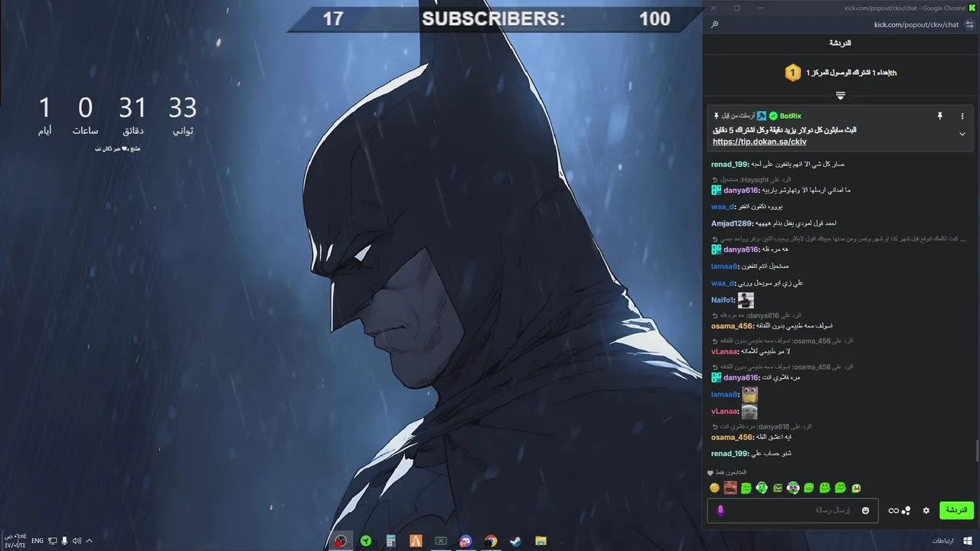Open Calculator from taskbar
The width and height of the screenshot is (980, 551).
[390, 541]
